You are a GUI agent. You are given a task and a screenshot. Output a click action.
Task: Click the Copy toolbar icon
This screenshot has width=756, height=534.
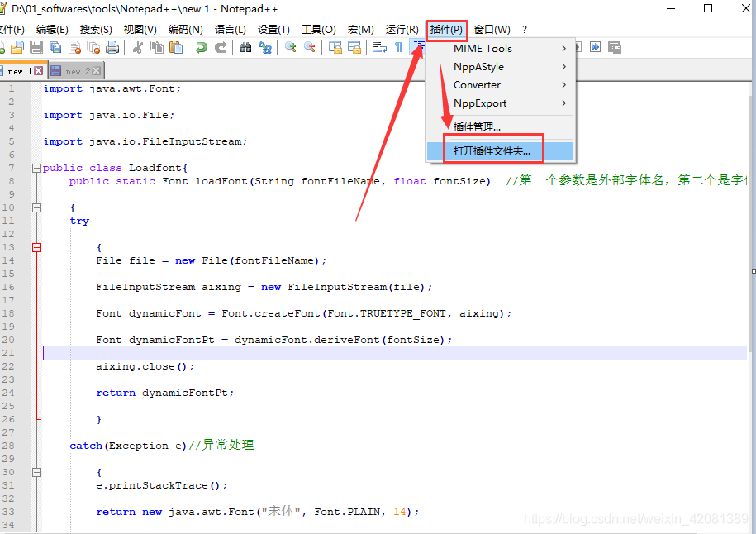click(157, 47)
